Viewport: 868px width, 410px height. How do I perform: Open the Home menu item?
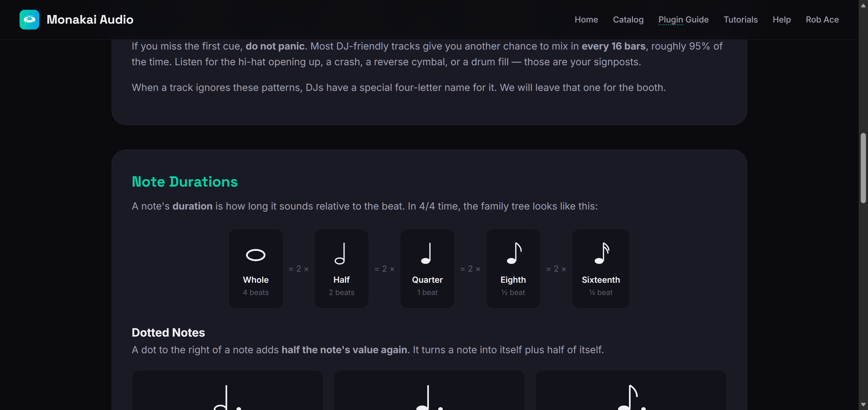[586, 20]
